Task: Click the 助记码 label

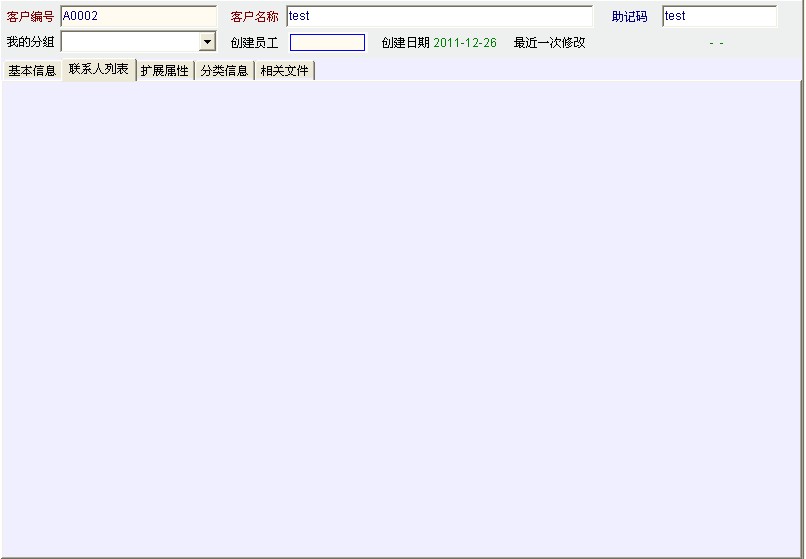Action: (629, 17)
